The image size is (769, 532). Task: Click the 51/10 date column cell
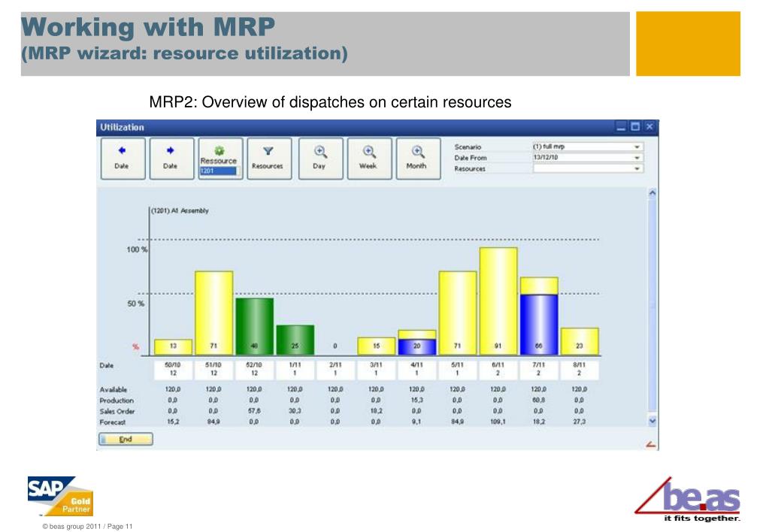point(213,368)
